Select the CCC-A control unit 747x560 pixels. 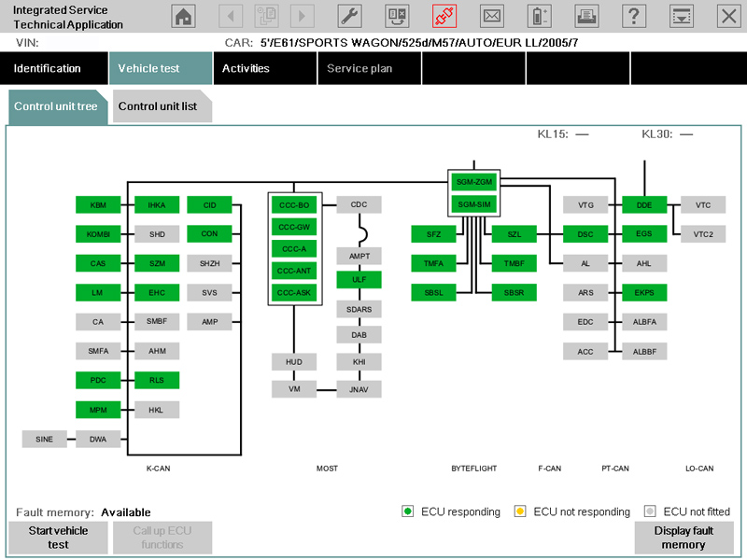tap(294, 249)
